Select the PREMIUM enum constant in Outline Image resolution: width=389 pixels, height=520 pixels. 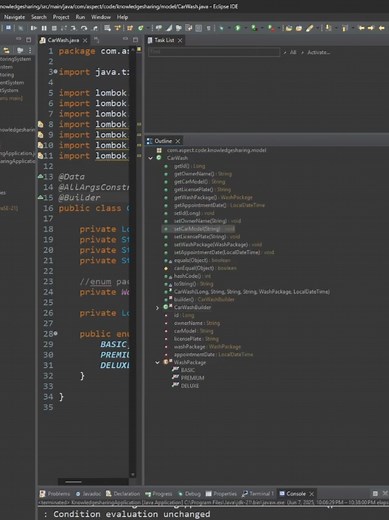(x=192, y=378)
